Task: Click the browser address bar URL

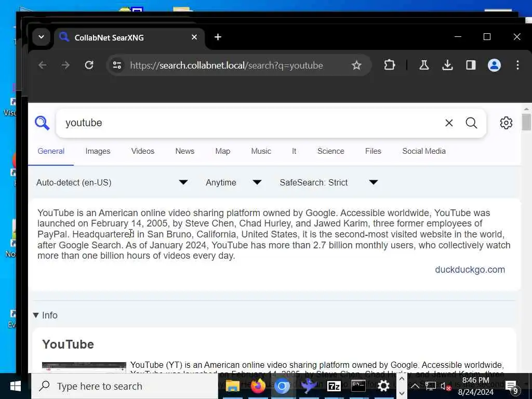Action: point(227,65)
